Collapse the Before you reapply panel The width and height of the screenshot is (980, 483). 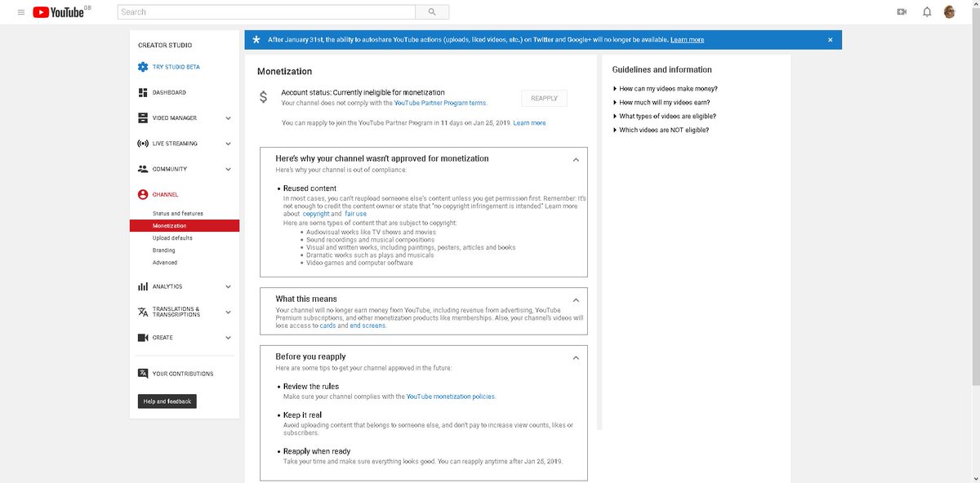click(x=576, y=357)
